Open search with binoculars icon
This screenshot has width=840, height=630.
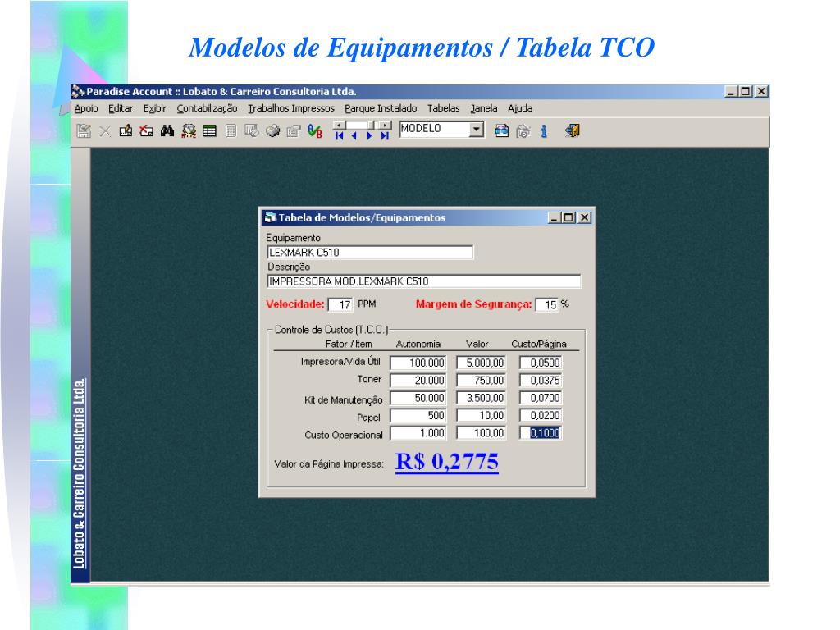coord(167,130)
